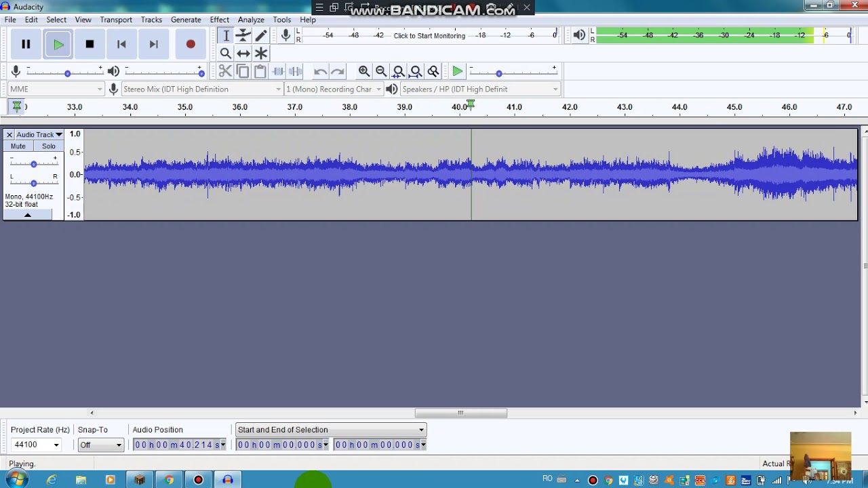Click the Play-at-speed green arrow

pos(458,71)
